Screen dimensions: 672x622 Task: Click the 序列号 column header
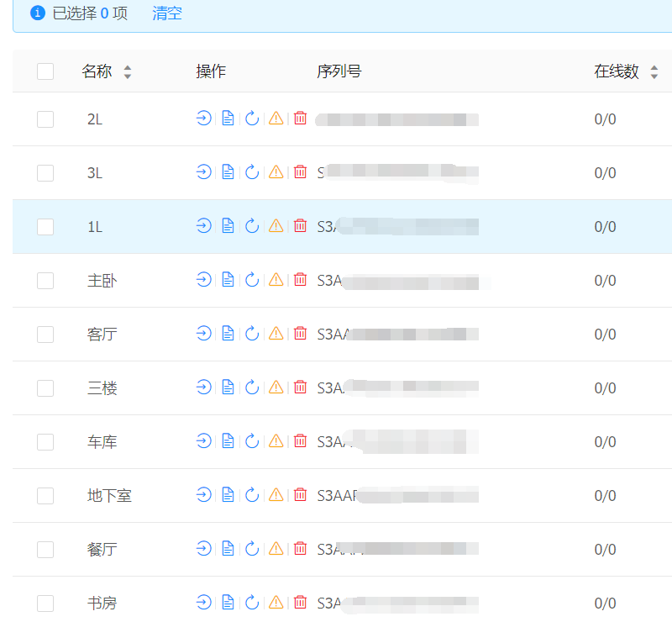[x=339, y=71]
